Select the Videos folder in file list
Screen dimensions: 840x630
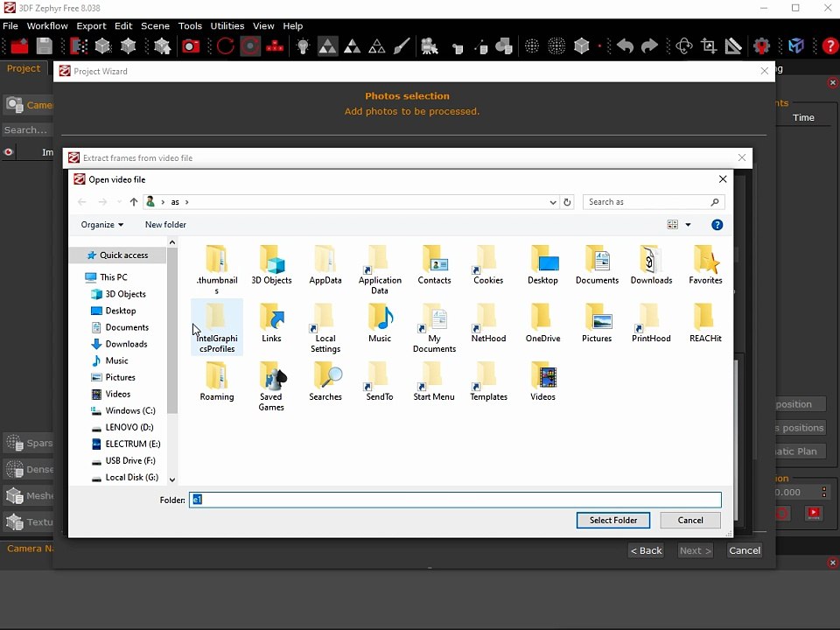tap(542, 381)
